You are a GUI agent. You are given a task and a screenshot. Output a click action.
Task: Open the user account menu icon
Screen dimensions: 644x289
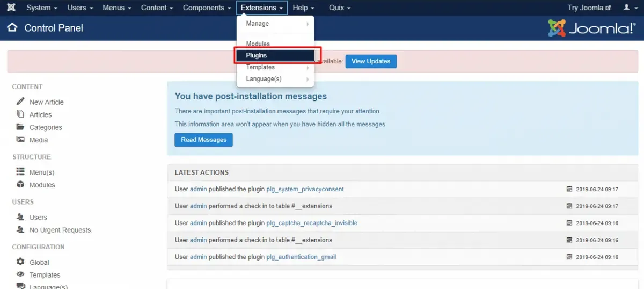point(629,8)
